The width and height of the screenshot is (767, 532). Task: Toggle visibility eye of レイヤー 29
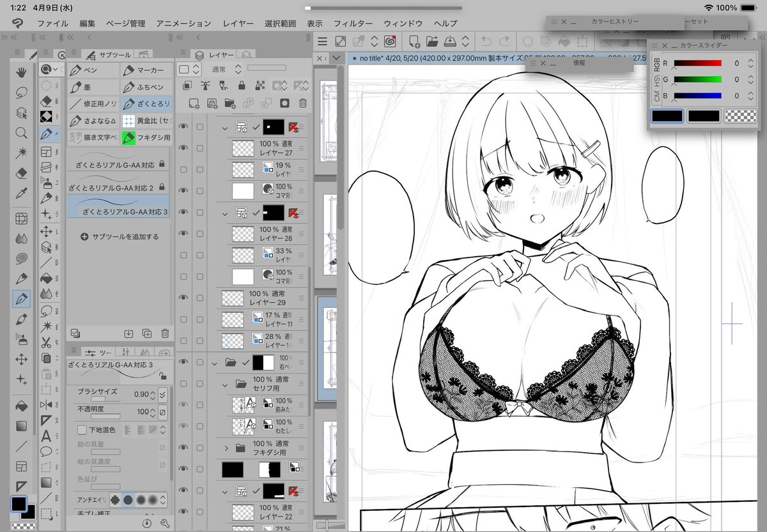184,298
